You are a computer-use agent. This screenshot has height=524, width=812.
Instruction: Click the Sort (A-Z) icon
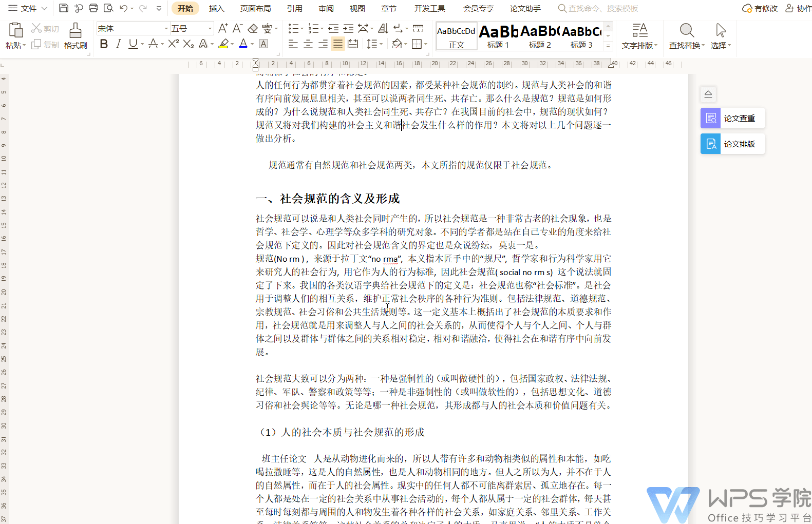point(383,28)
